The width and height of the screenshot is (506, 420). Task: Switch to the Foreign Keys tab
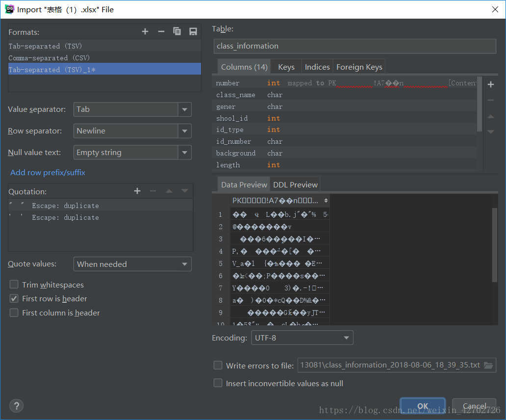tap(359, 67)
